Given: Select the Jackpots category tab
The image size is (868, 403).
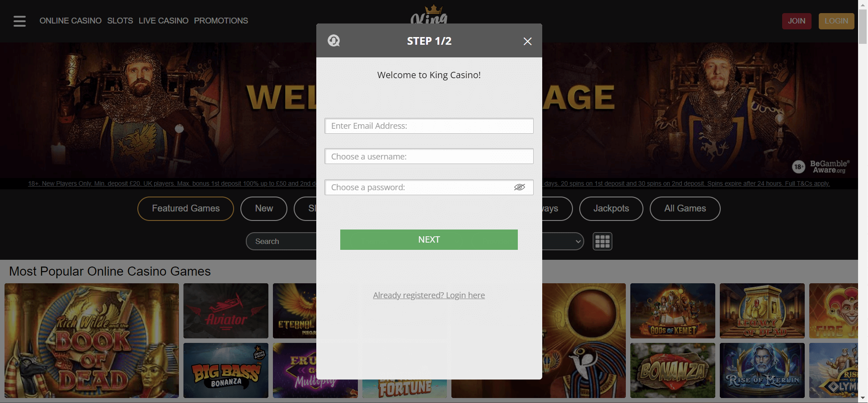Looking at the screenshot, I should [611, 209].
